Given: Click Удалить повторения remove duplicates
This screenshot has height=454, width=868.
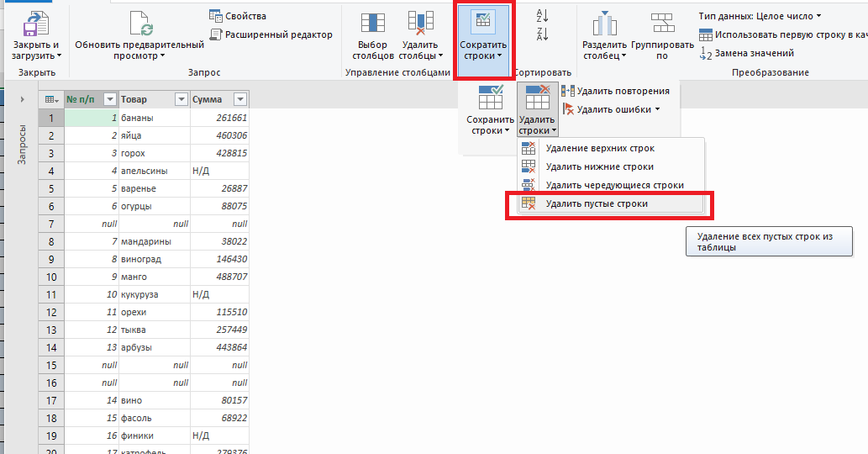Looking at the screenshot, I should pos(616,91).
